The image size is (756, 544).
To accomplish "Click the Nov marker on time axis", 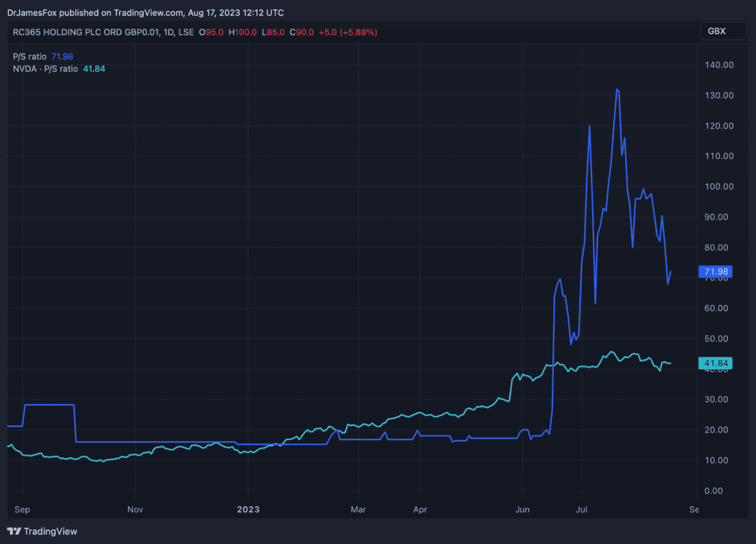I will (135, 507).
